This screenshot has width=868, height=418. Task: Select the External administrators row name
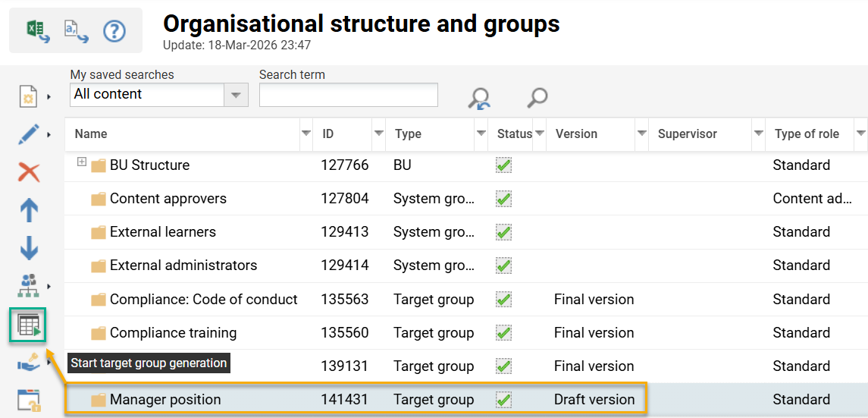click(x=183, y=266)
